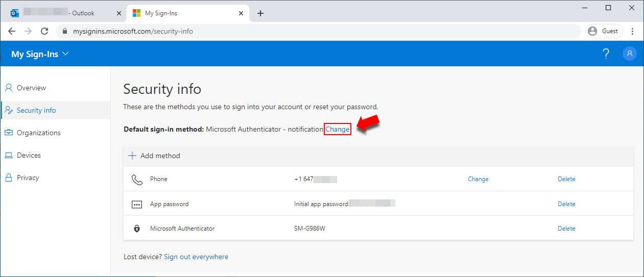The height and width of the screenshot is (277, 644).
Task: Click the App password row label
Action: coord(169,204)
